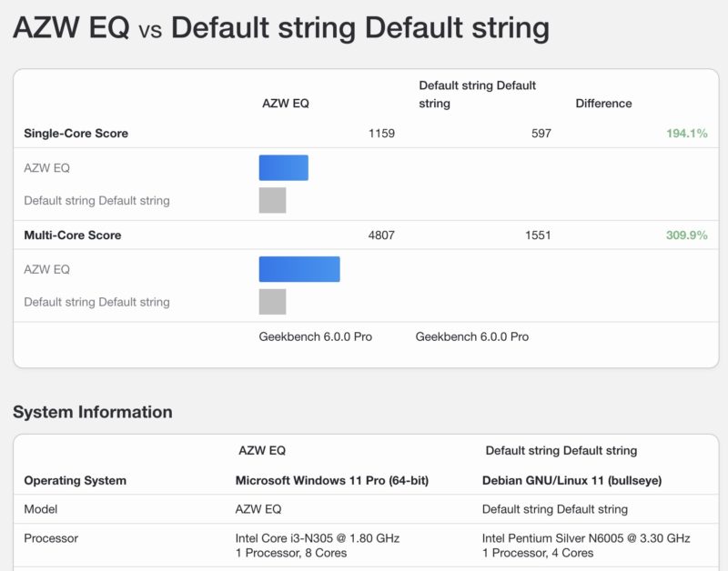
Task: Click the single-core score 597
Action: tap(541, 134)
